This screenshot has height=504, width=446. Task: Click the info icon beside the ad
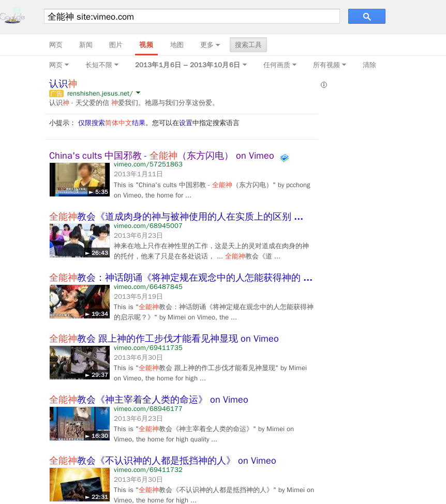(x=323, y=85)
